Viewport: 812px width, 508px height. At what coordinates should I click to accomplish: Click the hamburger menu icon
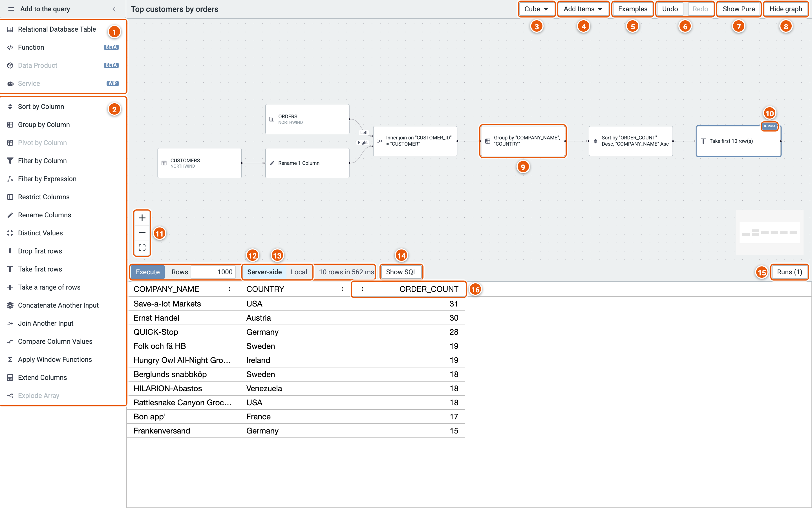pos(11,9)
